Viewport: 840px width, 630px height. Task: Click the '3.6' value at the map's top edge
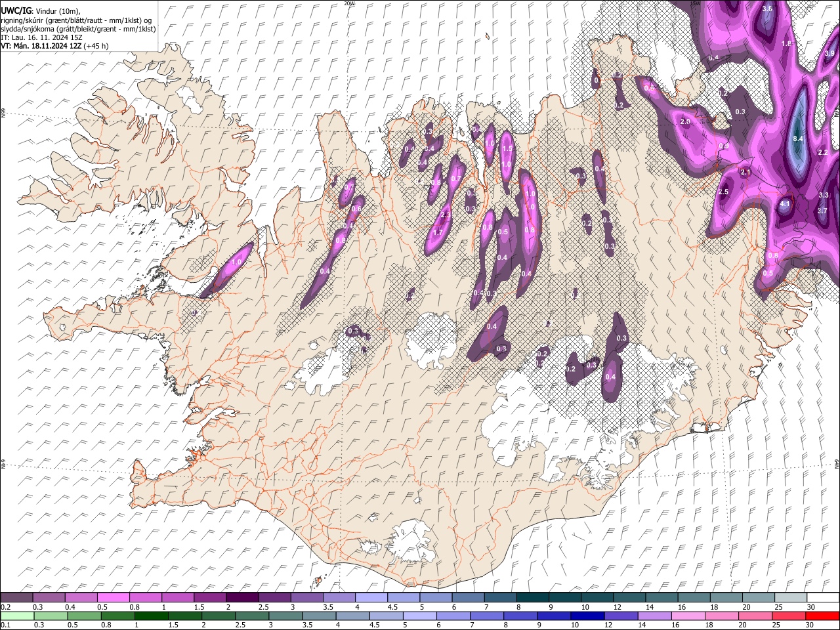tap(768, 9)
